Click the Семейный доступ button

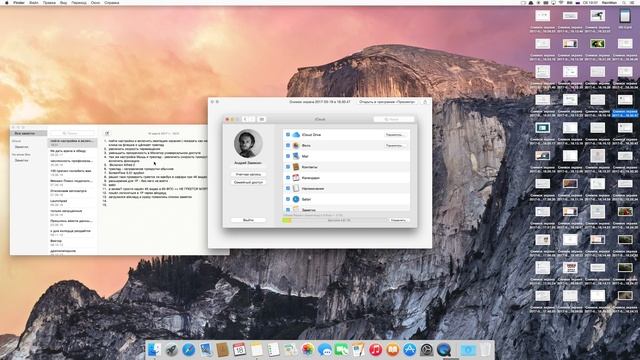[x=248, y=182]
